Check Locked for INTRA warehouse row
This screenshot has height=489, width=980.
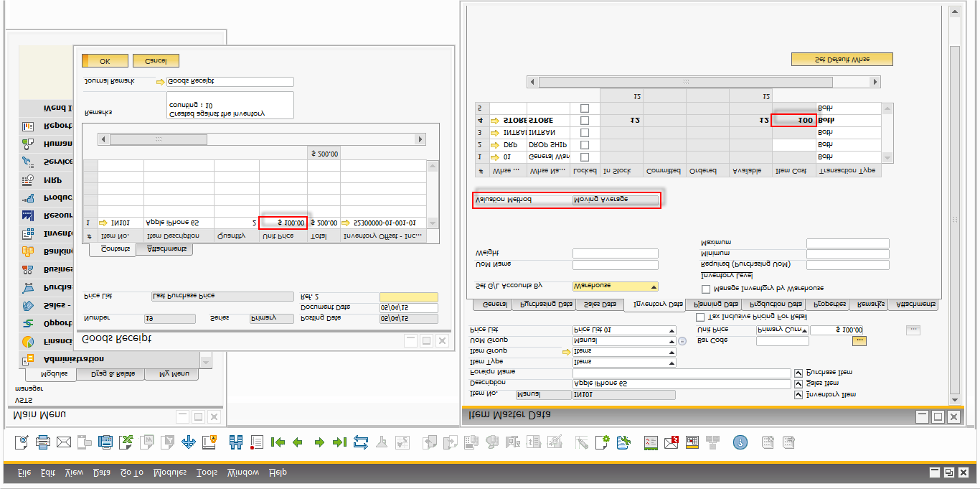click(585, 132)
